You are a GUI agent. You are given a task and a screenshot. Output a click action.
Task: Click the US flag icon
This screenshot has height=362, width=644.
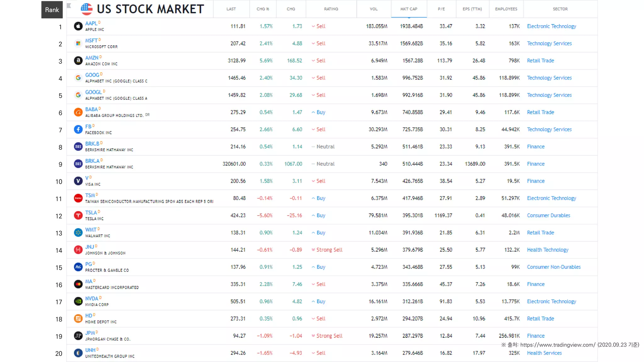click(x=86, y=9)
